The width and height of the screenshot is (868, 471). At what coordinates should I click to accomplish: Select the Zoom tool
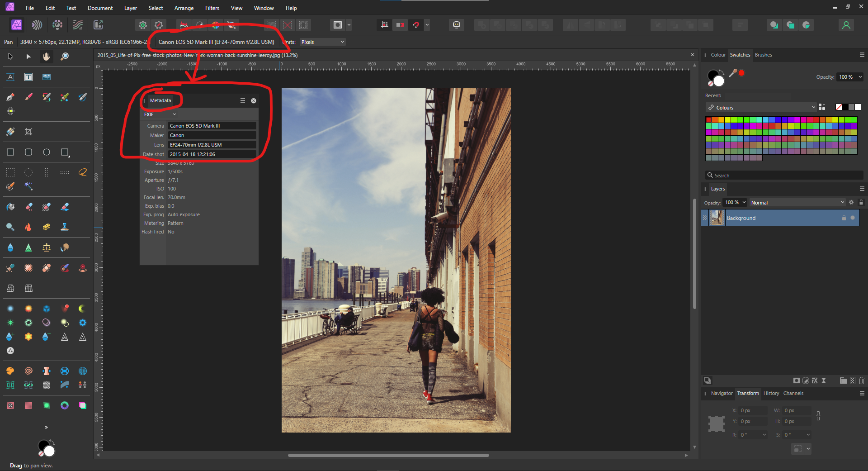(x=65, y=57)
